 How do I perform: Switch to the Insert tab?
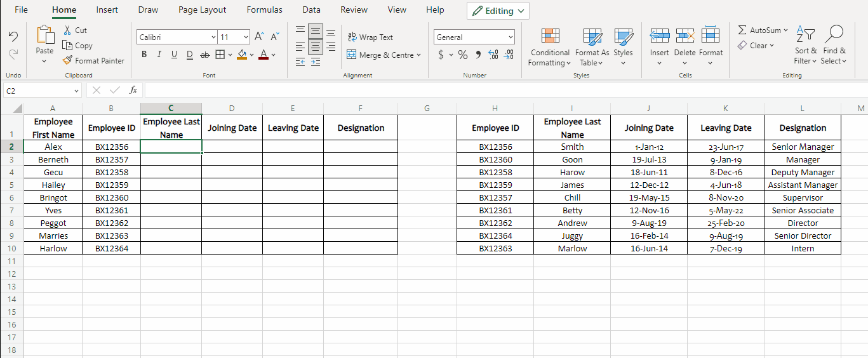coord(107,10)
